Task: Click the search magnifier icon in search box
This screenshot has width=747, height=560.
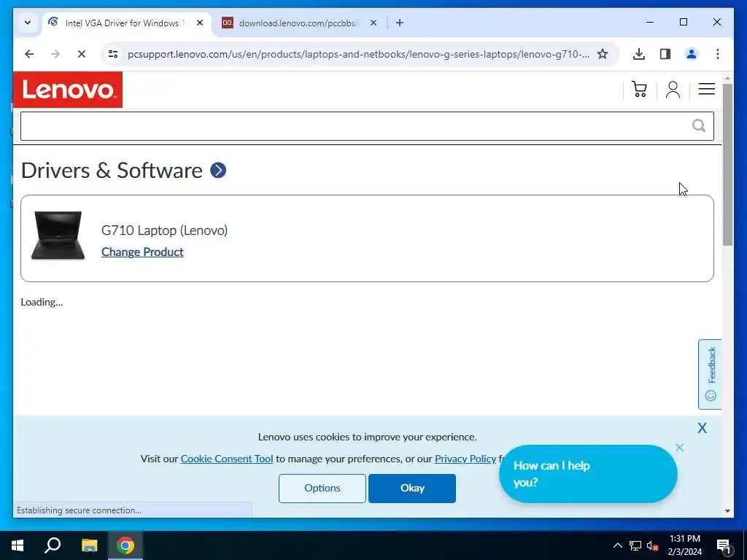Action: click(698, 125)
